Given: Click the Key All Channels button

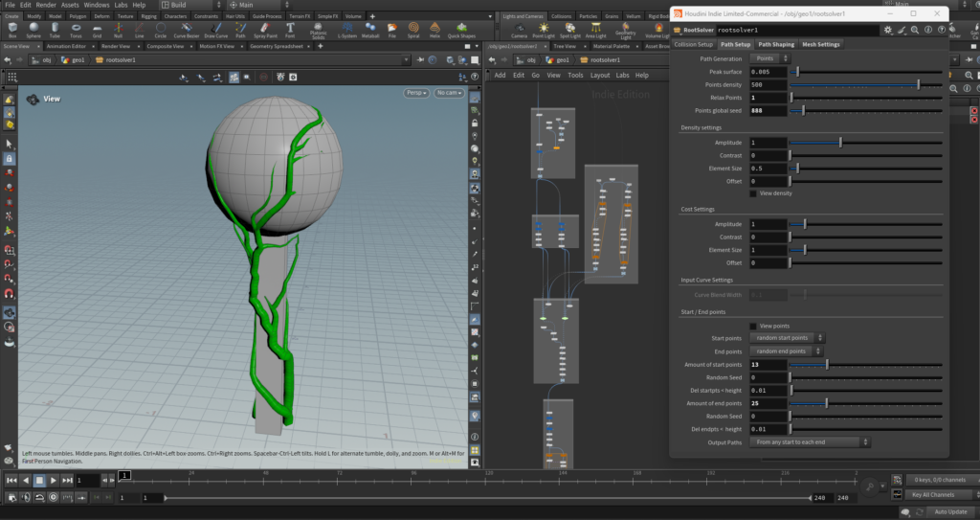Looking at the screenshot, I should click(933, 494).
